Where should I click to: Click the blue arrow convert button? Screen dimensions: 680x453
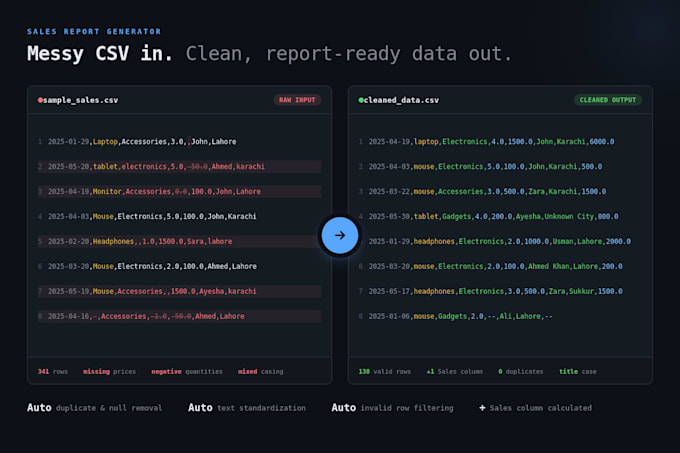click(340, 235)
